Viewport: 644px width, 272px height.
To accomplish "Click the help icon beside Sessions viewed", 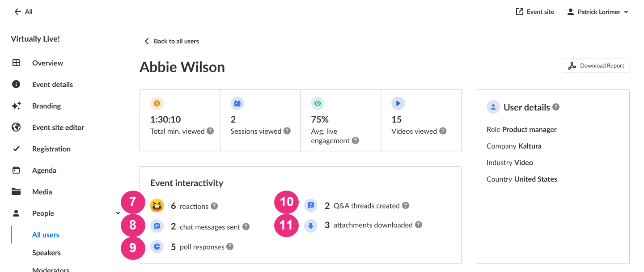I will tap(287, 132).
